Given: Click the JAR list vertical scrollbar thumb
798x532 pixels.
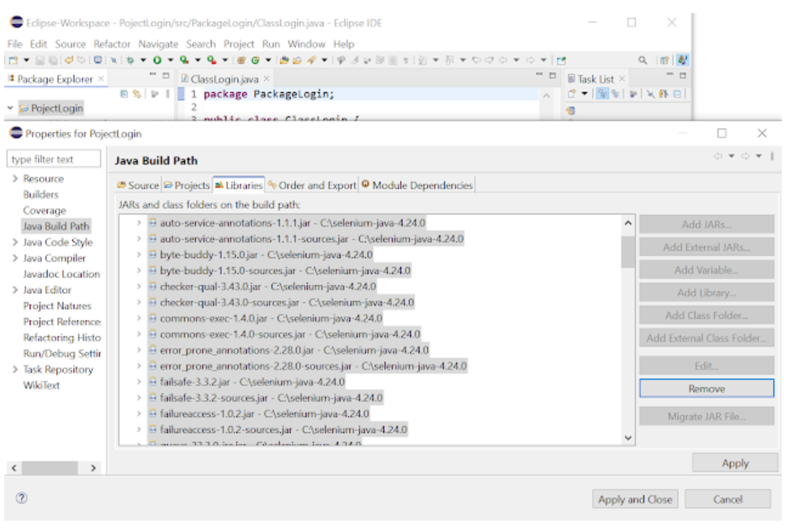Looking at the screenshot, I should (628, 253).
